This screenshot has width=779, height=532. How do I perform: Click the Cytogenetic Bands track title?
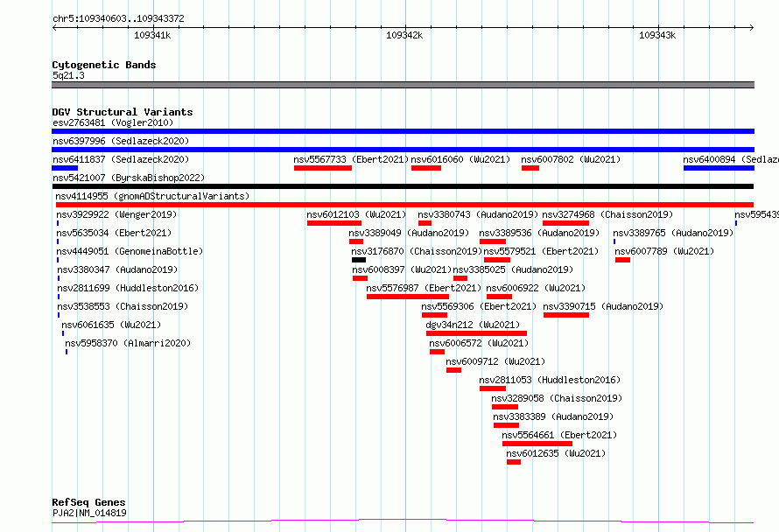tap(104, 65)
